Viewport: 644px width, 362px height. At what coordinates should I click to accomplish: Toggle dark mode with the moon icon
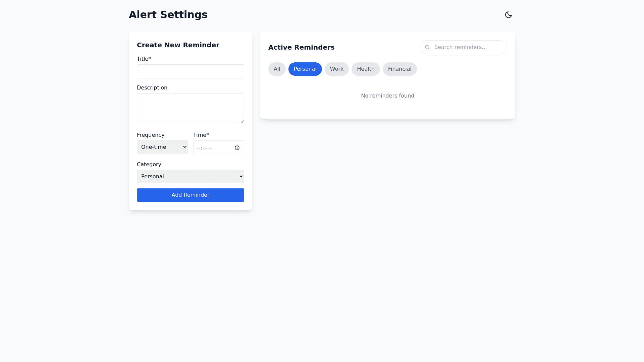click(x=508, y=15)
